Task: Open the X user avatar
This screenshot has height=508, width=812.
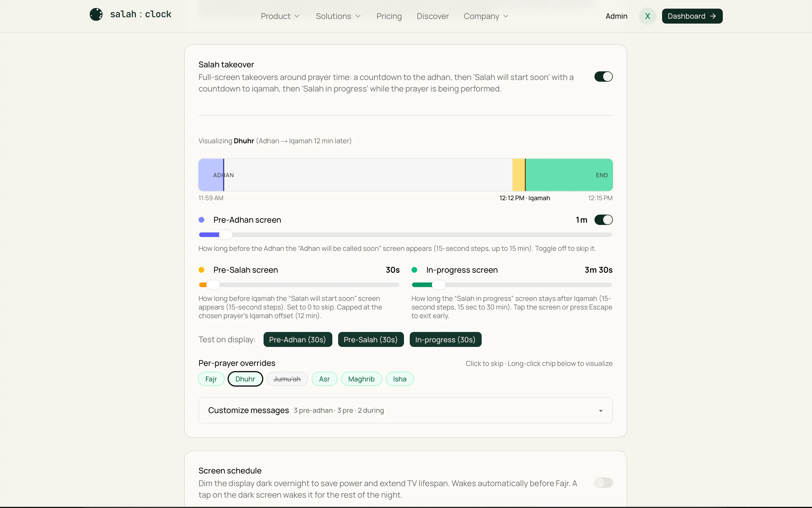Action: coord(647,16)
